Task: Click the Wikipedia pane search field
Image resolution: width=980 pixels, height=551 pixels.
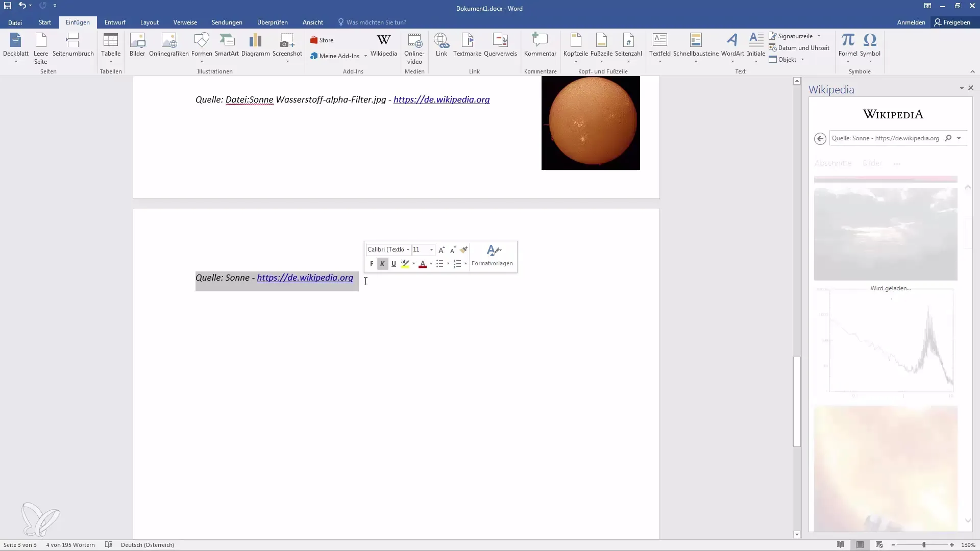Action: tap(886, 138)
